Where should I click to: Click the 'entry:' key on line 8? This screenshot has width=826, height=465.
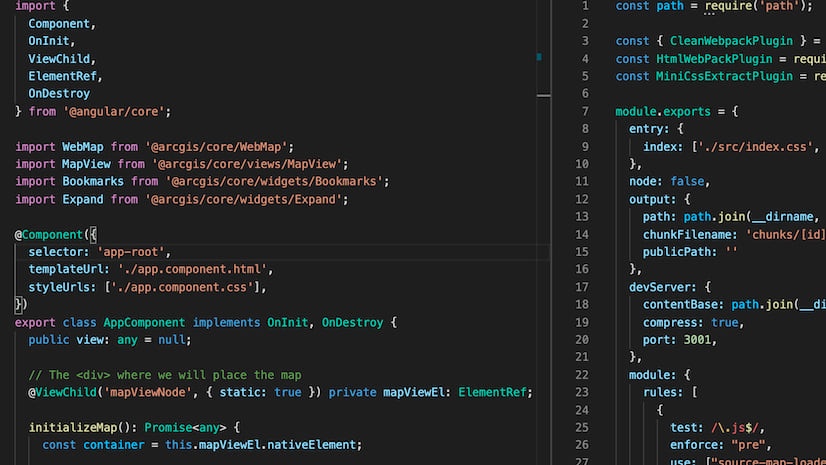[x=649, y=129]
